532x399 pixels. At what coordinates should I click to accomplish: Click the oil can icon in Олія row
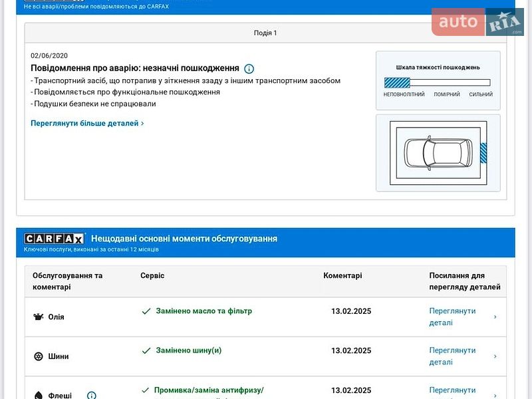39,317
